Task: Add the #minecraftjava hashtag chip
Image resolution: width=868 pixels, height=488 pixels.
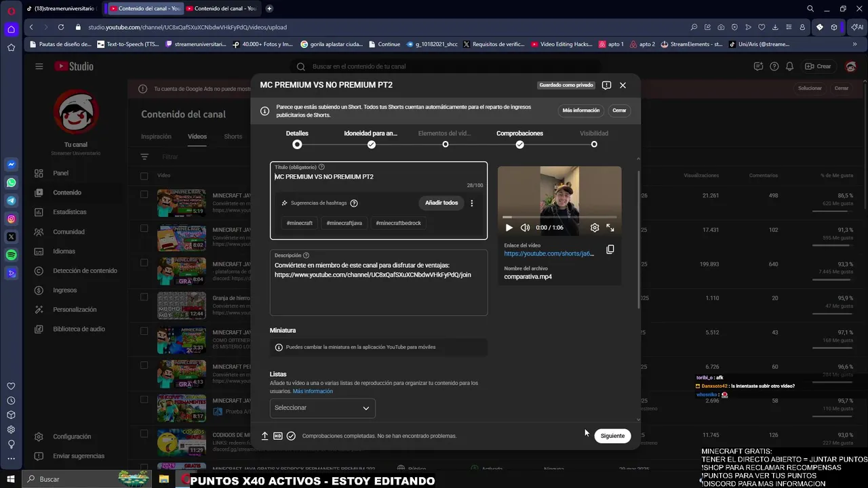Action: pos(344,223)
